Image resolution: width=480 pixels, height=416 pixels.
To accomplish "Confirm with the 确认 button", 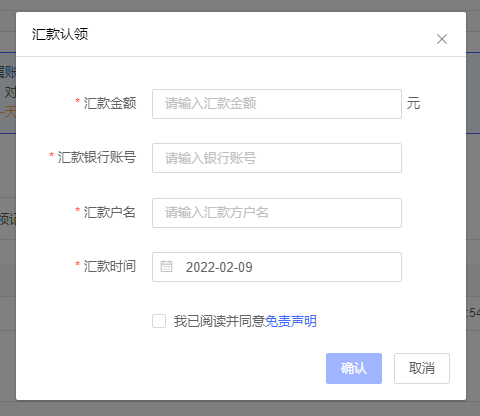I will [x=354, y=368].
